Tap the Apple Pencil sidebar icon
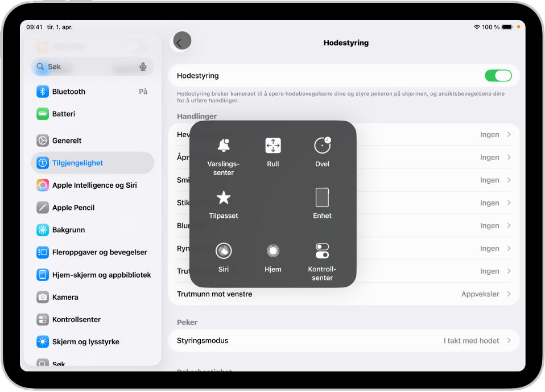The height and width of the screenshot is (392, 545). point(43,208)
